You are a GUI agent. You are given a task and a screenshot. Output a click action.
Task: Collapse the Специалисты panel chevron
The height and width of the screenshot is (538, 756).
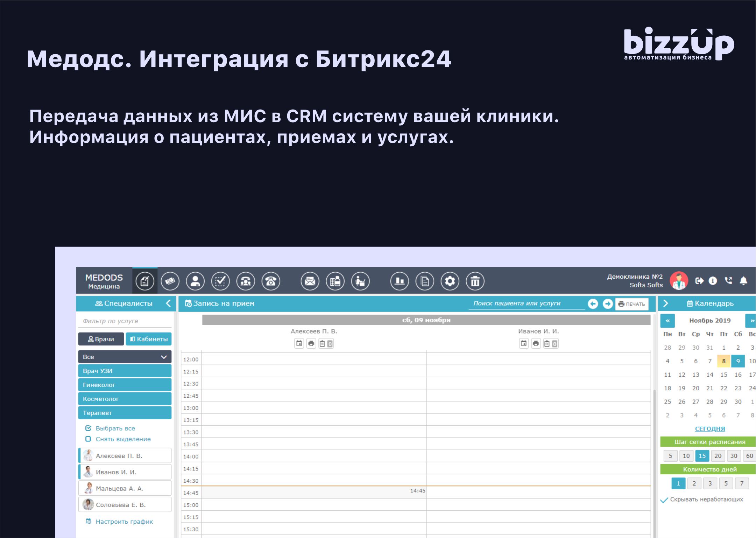pyautogui.click(x=169, y=303)
